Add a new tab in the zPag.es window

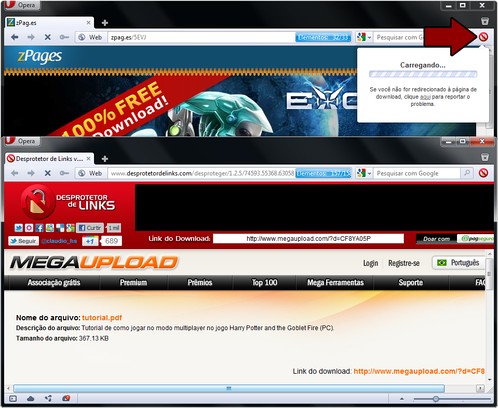[x=105, y=23]
